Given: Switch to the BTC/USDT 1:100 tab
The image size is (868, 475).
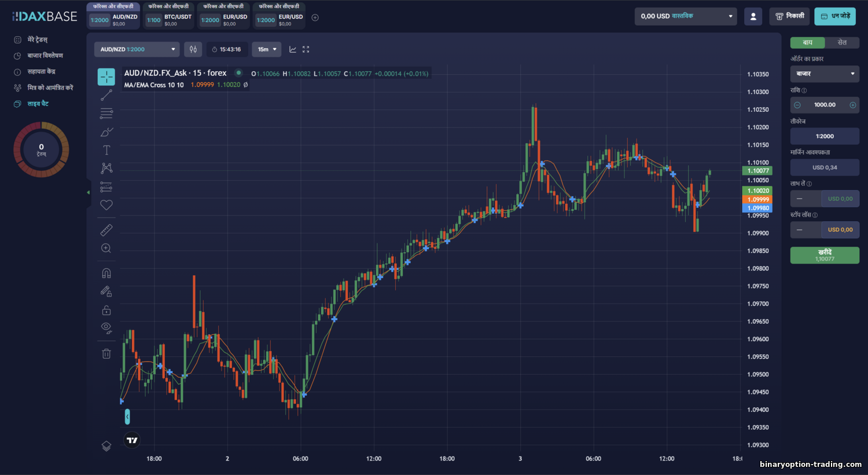Looking at the screenshot, I should click(x=169, y=16).
